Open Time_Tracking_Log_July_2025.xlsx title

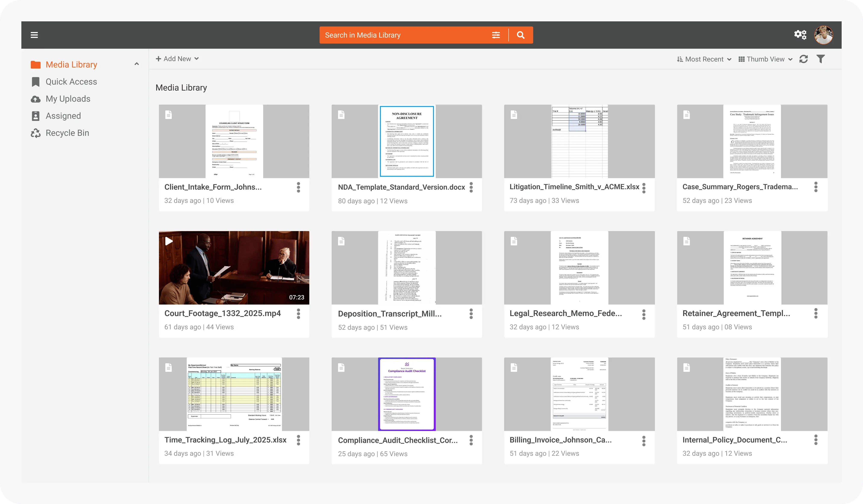pyautogui.click(x=225, y=440)
